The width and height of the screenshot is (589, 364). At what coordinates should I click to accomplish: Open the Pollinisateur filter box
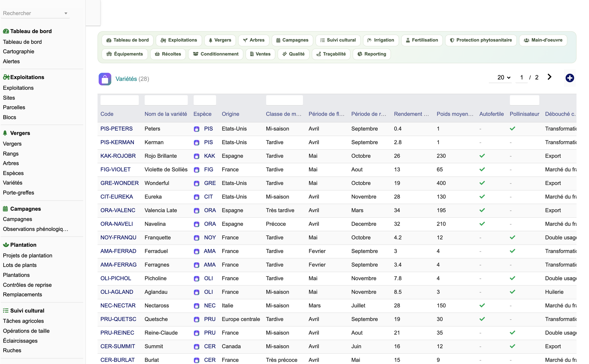[524, 100]
